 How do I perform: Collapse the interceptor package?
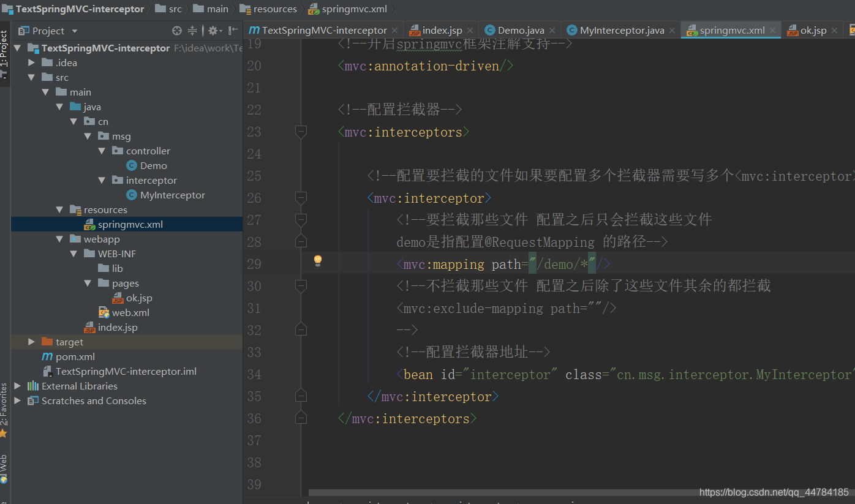102,180
